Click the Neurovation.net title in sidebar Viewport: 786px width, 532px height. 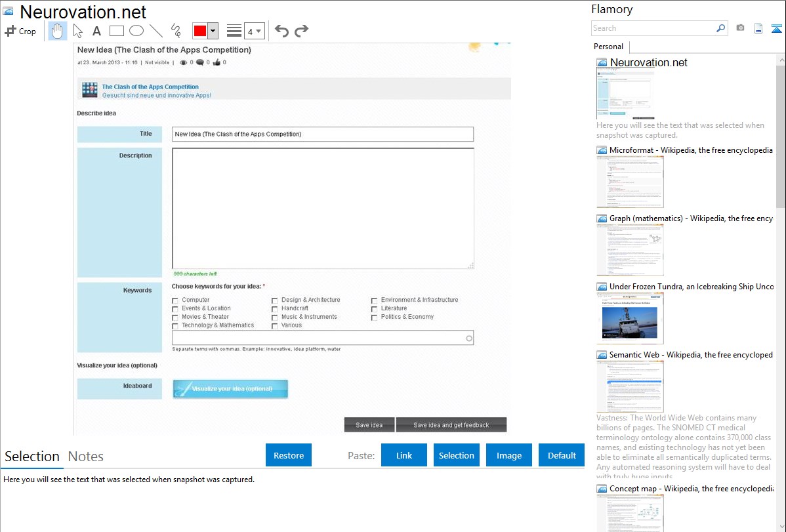pyautogui.click(x=649, y=63)
